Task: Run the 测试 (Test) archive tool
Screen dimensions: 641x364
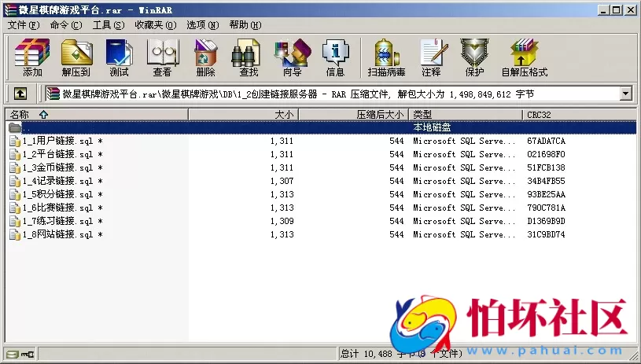Action: pyautogui.click(x=119, y=57)
